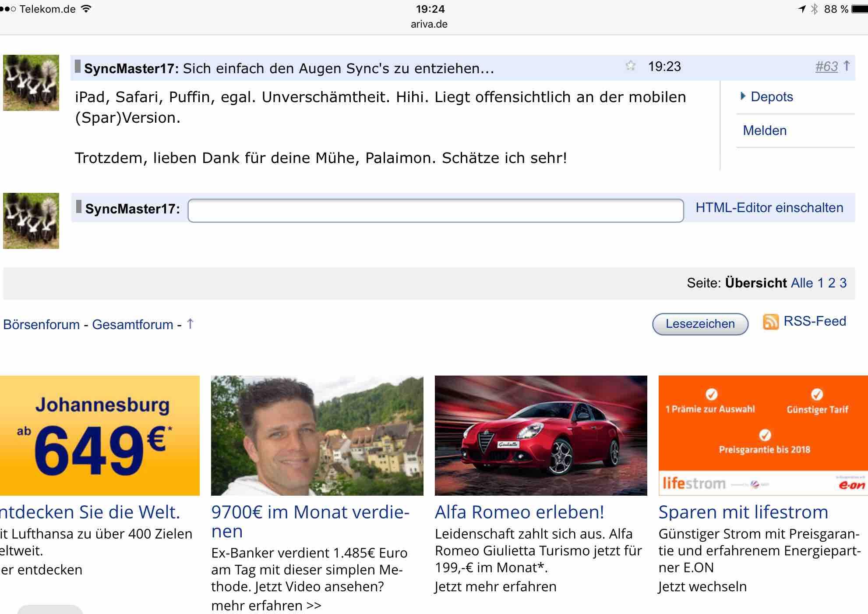
Task: Switch on the HTML-Editor
Action: [769, 208]
